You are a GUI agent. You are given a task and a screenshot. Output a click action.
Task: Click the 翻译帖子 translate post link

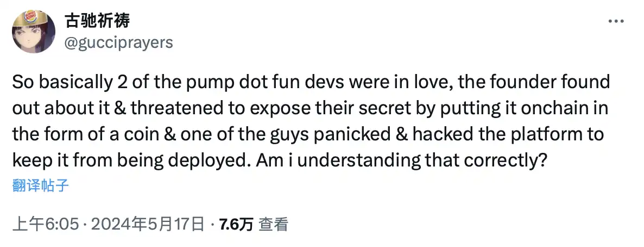[41, 186]
